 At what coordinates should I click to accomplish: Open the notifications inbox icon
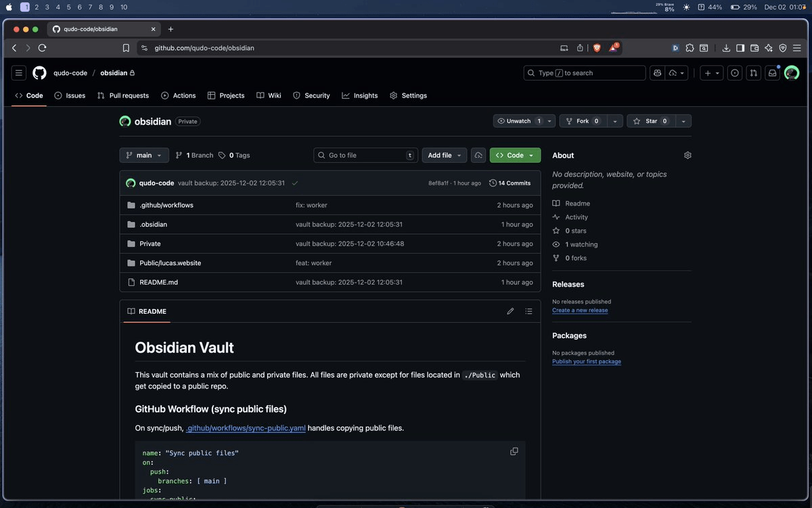(x=771, y=73)
